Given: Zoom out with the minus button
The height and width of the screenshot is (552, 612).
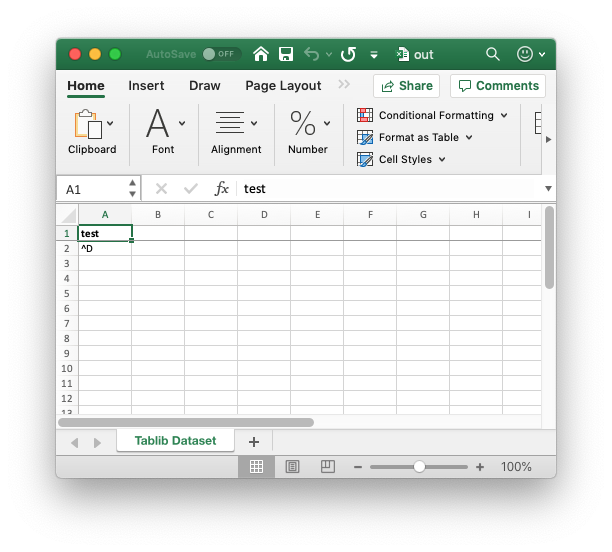Looking at the screenshot, I should [358, 467].
